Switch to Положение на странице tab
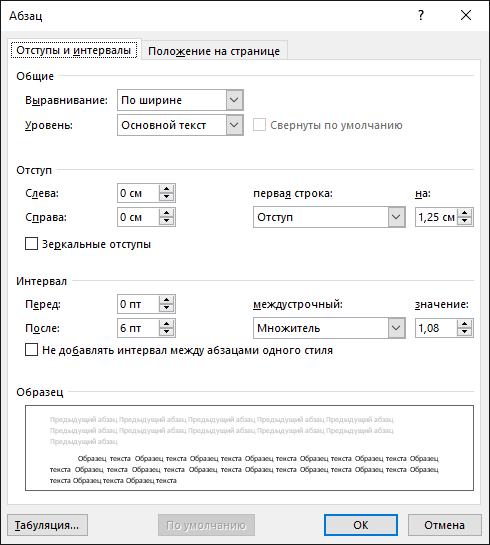Screen dimensions: 490x545 click(x=214, y=51)
